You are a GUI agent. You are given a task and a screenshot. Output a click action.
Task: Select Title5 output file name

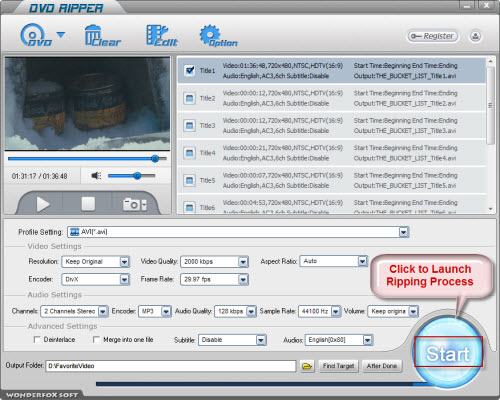[x=405, y=185]
